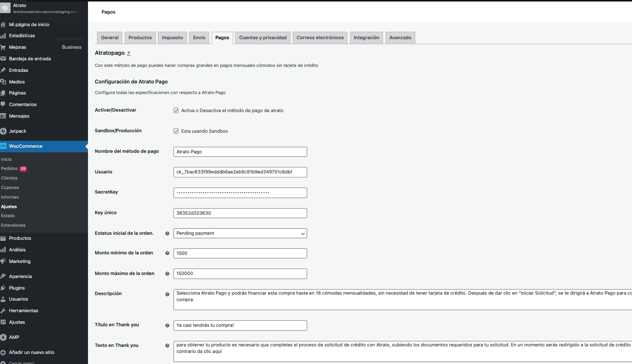Click the Descripción text area
This screenshot has height=364, width=632.
403,299
